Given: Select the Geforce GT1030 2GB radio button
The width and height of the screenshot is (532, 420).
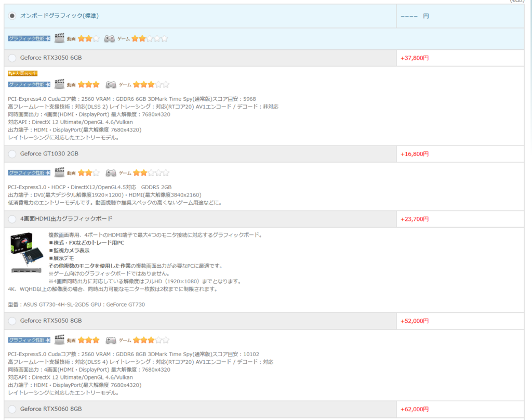Looking at the screenshot, I should tap(12, 154).
